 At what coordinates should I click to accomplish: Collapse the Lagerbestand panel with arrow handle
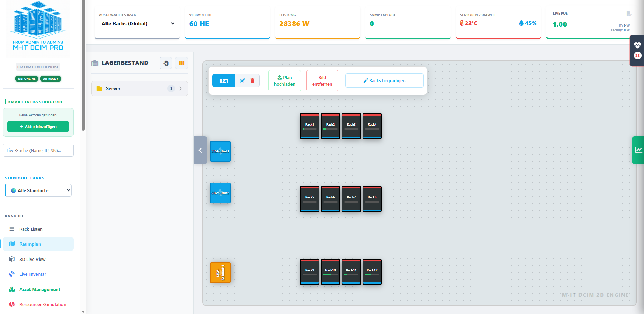pos(200,150)
